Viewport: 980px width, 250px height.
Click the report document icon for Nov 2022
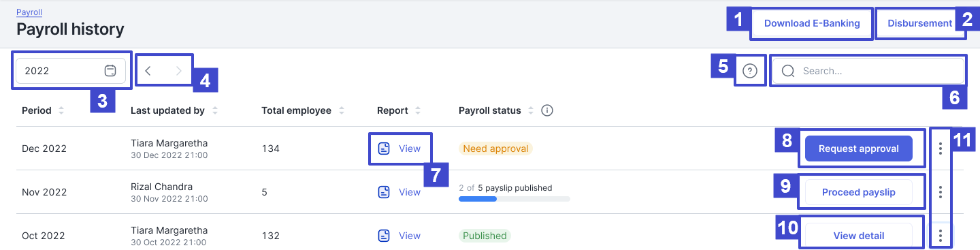[x=384, y=192]
